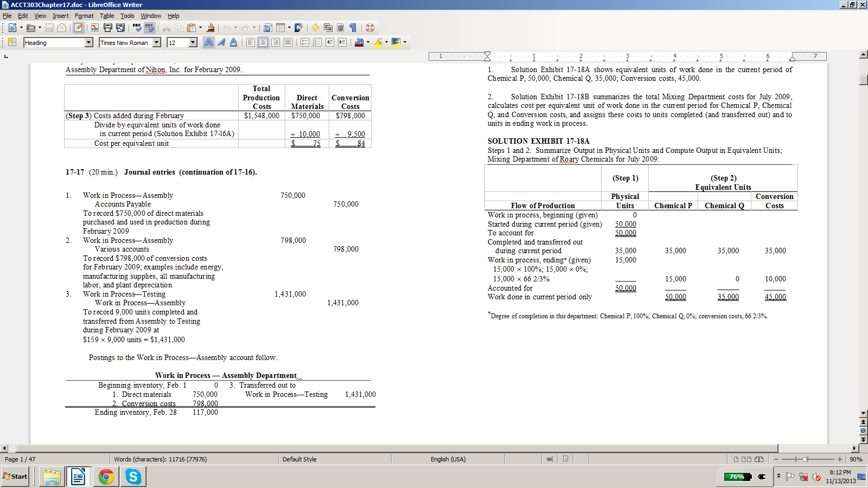868x488 pixels.
Task: Open the font size dropdown
Action: click(193, 42)
